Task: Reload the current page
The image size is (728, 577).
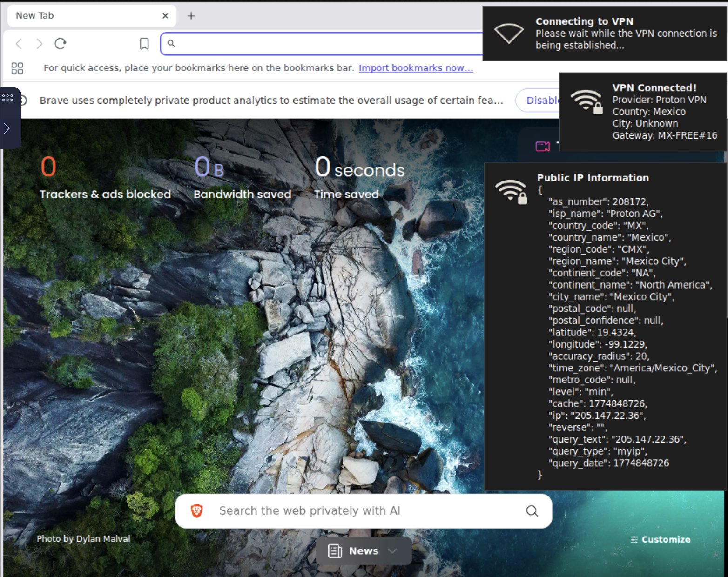Action: click(61, 44)
